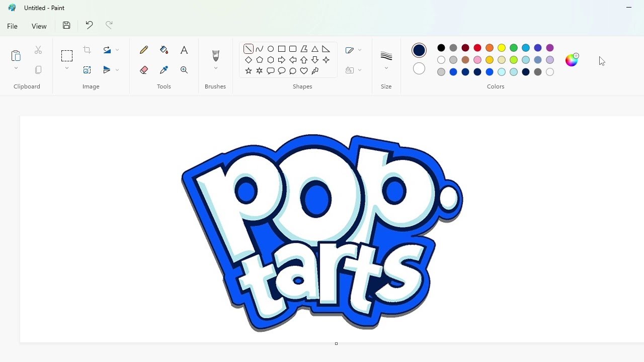Screen dimensions: 644x362
Task: Pick the pink palette color
Action: tap(477, 60)
